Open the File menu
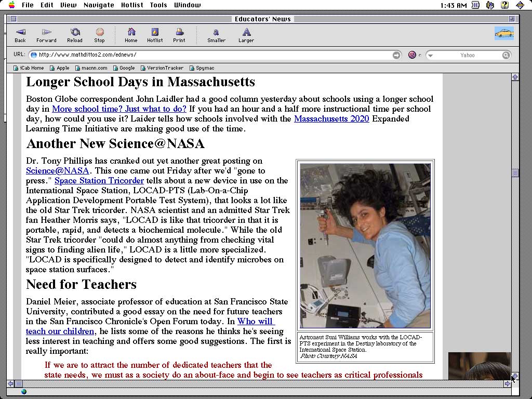 [x=28, y=5]
